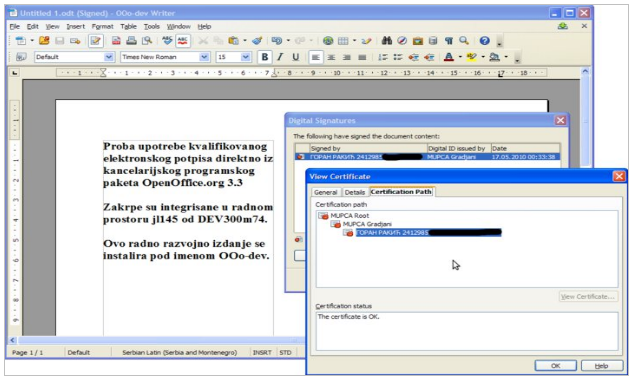Expand the New document dropdown arrow
Image resolution: width=632 pixels, height=377 pixels.
coord(32,41)
